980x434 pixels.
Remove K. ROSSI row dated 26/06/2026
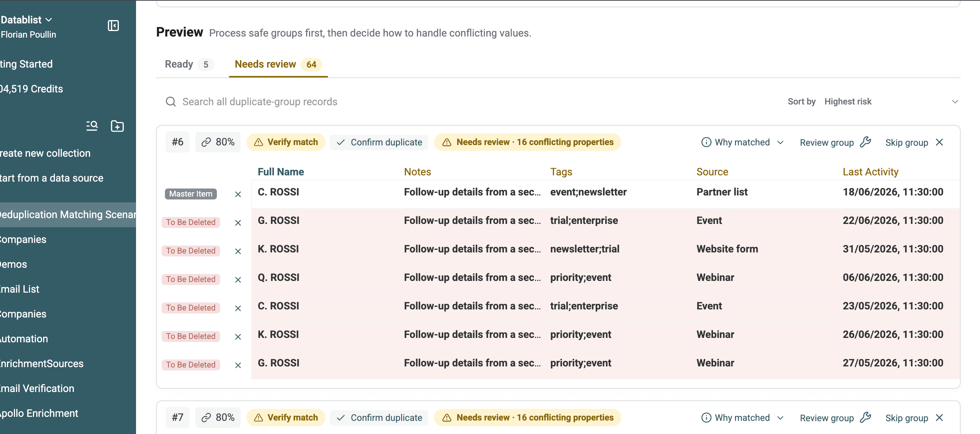coord(238,337)
